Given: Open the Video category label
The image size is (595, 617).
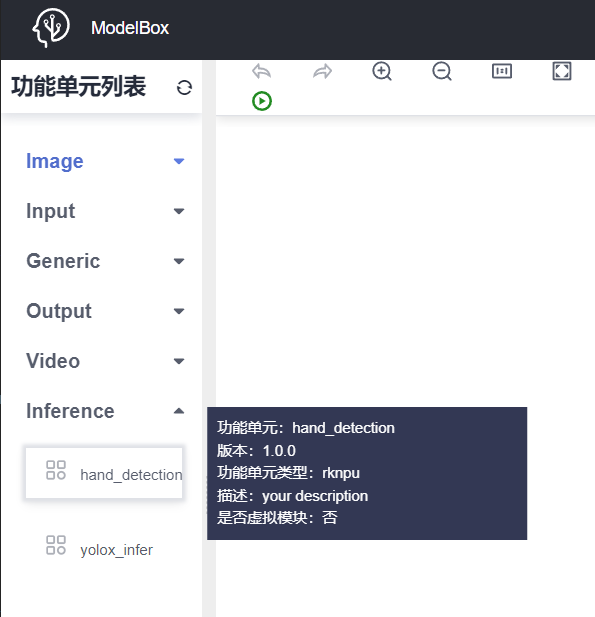Looking at the screenshot, I should [x=53, y=361].
